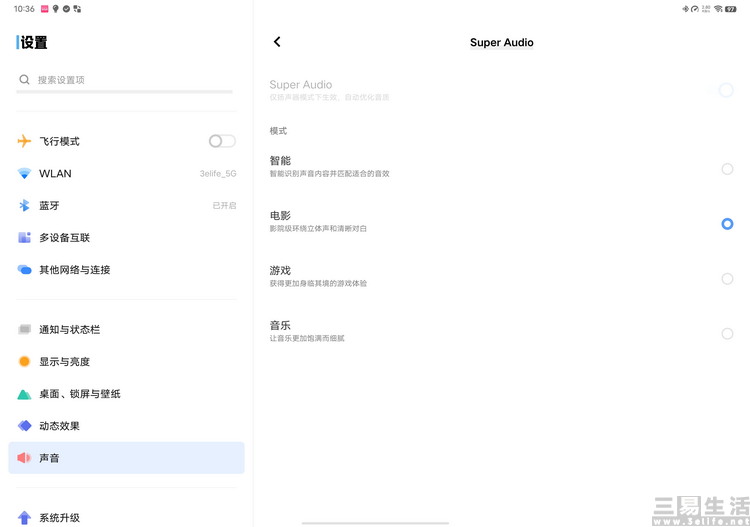Open 桌面、锁屏与壁纸 settings
Screen dimensions: 750x527
(126, 394)
